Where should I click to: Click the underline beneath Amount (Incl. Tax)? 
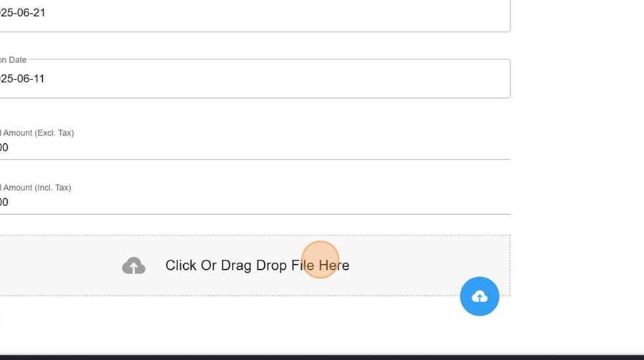click(x=255, y=214)
